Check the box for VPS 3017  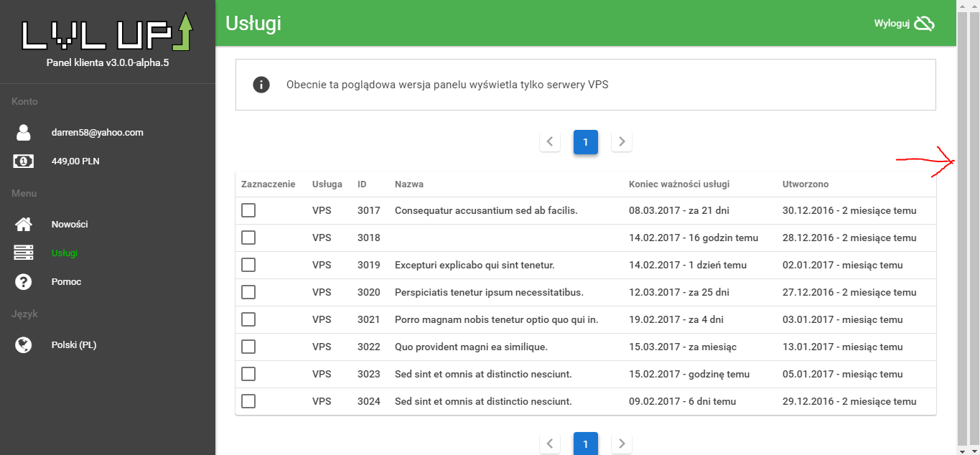(x=248, y=210)
